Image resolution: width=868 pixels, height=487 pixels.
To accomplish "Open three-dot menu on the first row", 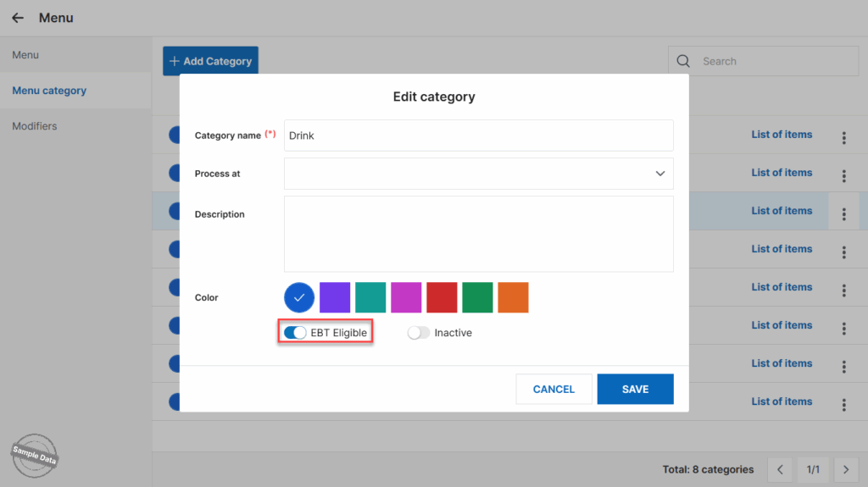I will point(843,138).
